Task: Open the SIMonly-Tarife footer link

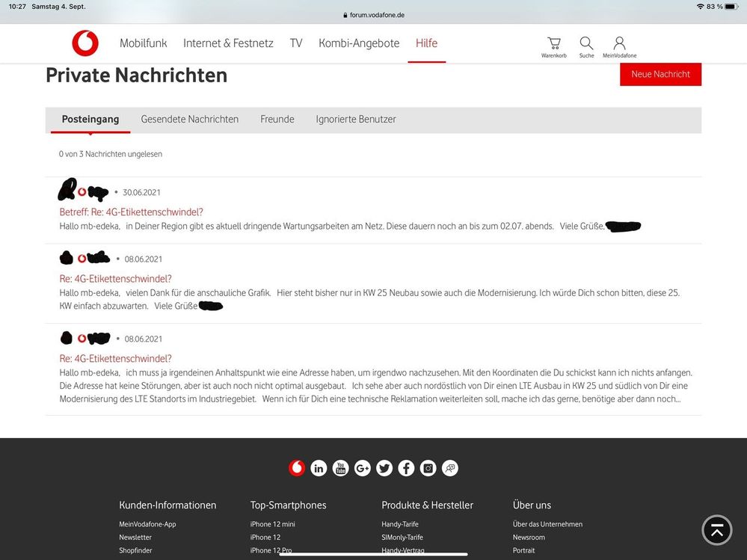Action: pos(402,537)
